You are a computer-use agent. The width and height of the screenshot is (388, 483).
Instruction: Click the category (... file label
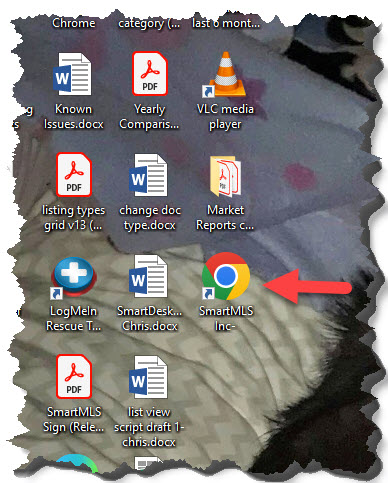tap(149, 24)
